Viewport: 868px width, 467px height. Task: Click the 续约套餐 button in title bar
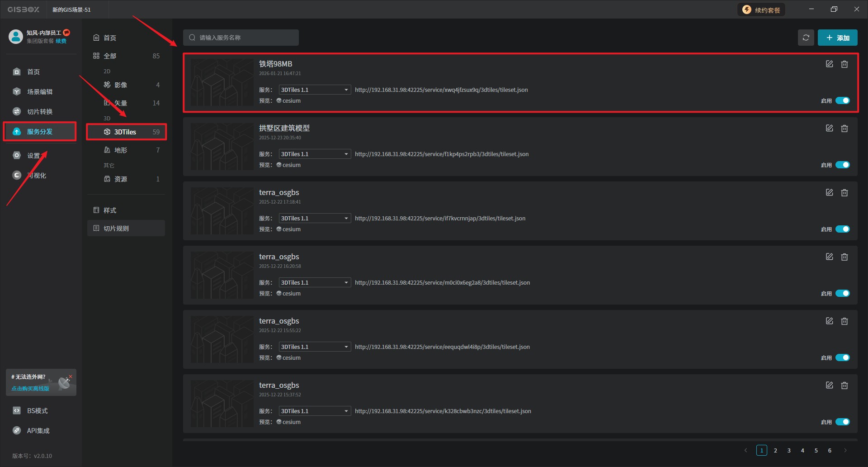761,10
